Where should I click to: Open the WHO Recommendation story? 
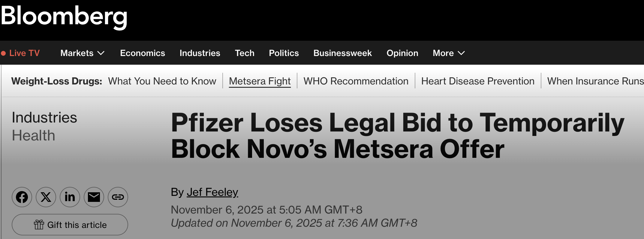tap(356, 81)
